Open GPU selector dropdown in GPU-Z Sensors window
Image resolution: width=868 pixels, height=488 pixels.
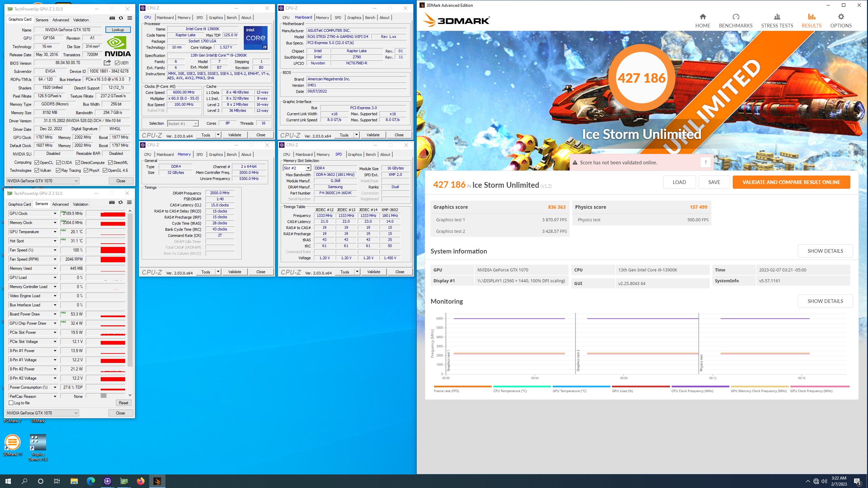(42, 413)
